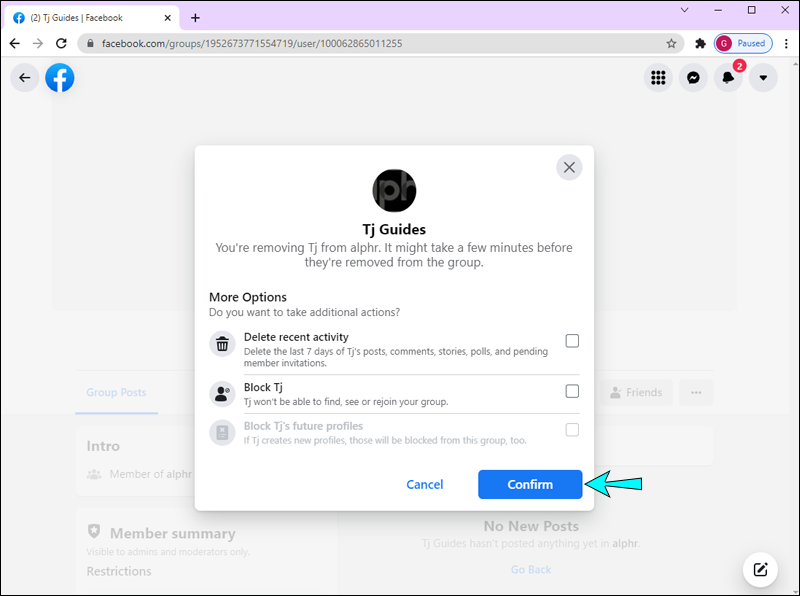Click the address bar URL
Viewport: 800px width, 596px height.
(x=252, y=43)
